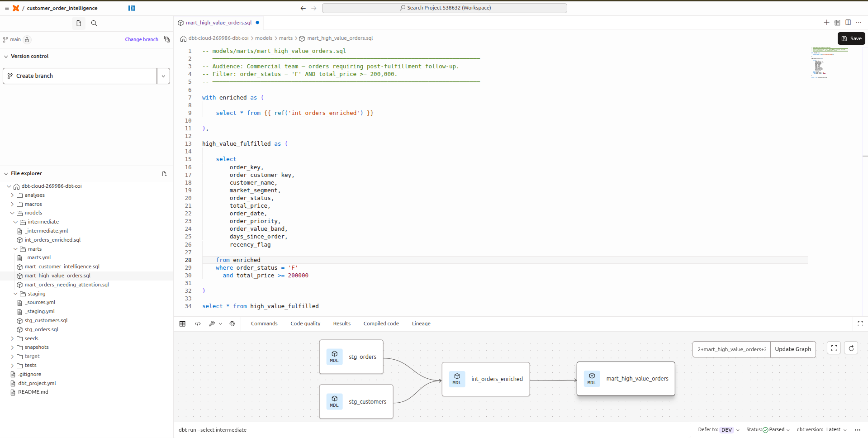The image size is (868, 438).
Task: Collapse the models folder
Action: [x=12, y=213]
